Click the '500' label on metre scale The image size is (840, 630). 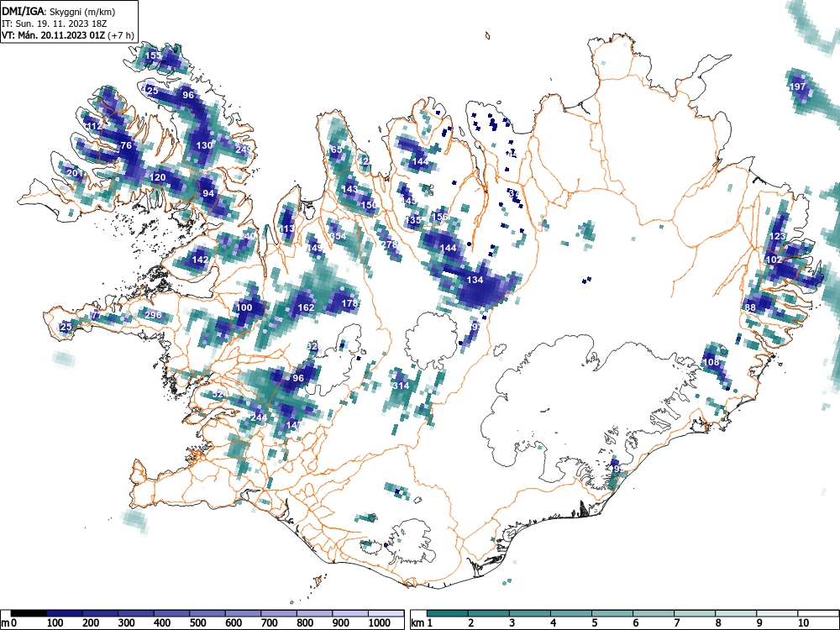pos(197,623)
